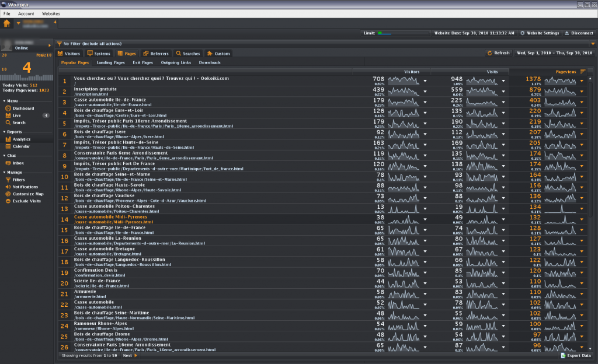This screenshot has width=598, height=364.
Task: Open website selector dropdown arrow near home
Action: point(18,23)
